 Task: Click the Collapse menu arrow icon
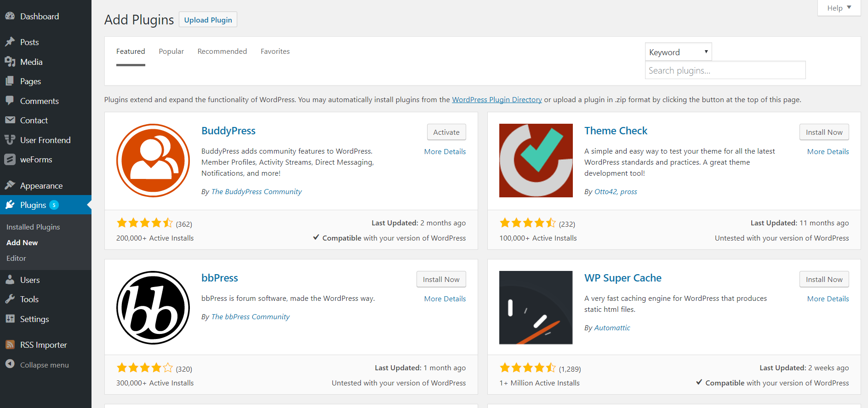[x=10, y=364]
